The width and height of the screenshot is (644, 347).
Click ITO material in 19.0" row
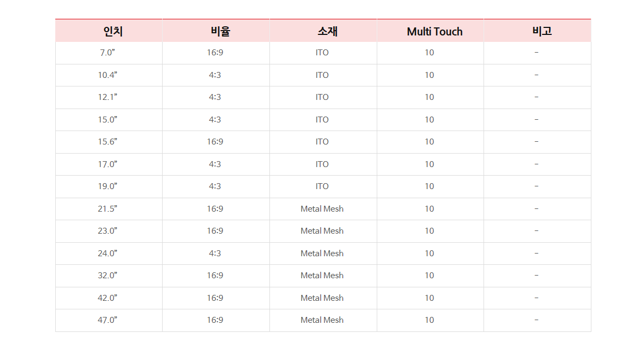click(x=322, y=186)
